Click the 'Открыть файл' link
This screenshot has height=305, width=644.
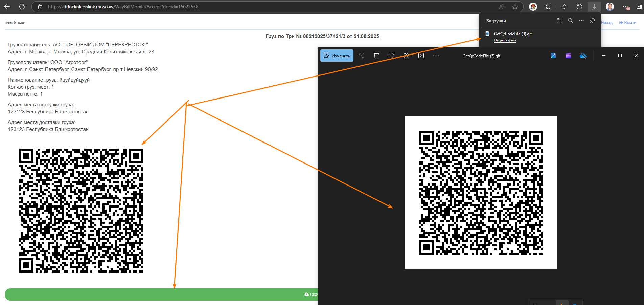tap(505, 40)
